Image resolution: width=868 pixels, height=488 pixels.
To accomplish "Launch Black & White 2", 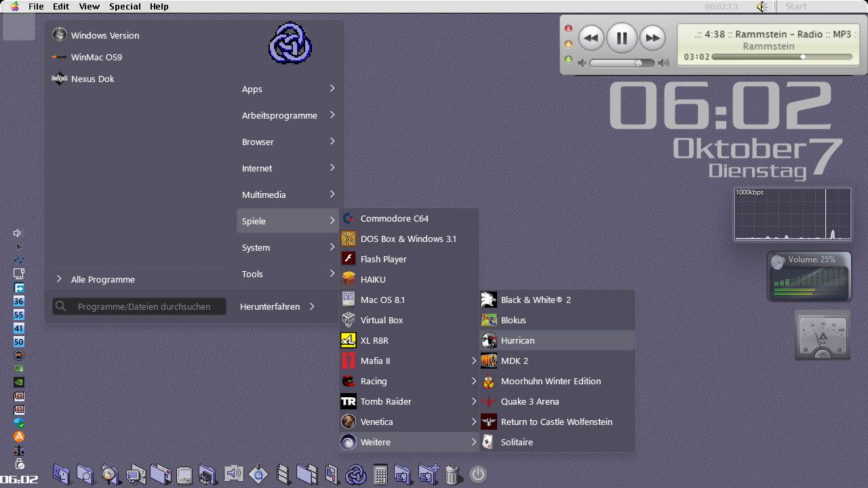I will pyautogui.click(x=557, y=300).
